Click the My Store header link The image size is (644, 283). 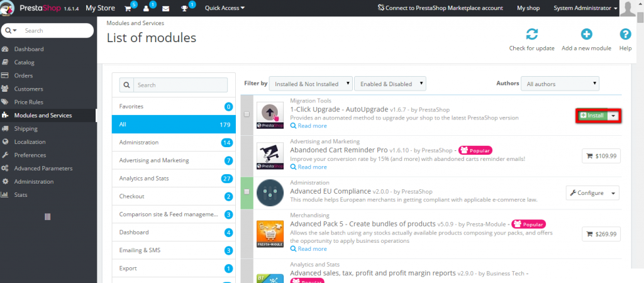click(101, 8)
